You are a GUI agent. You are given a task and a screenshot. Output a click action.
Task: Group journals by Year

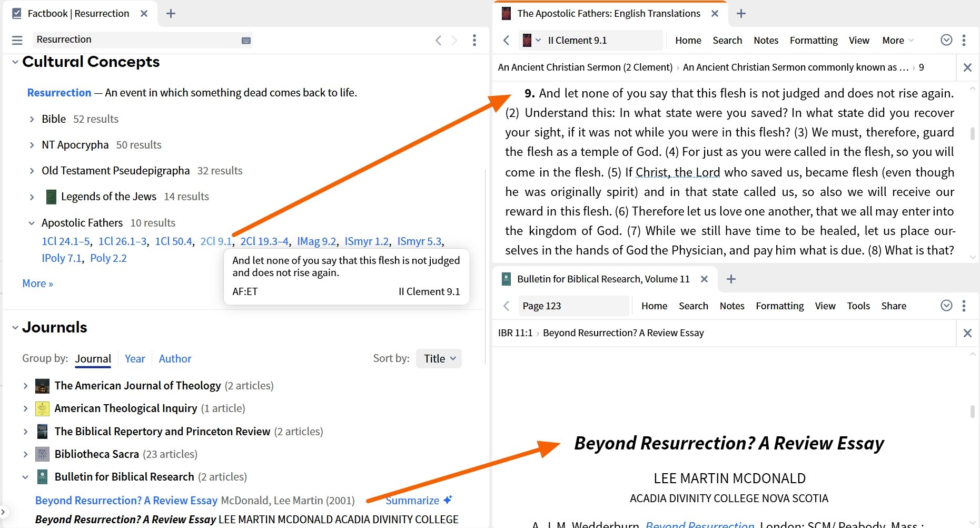point(135,358)
